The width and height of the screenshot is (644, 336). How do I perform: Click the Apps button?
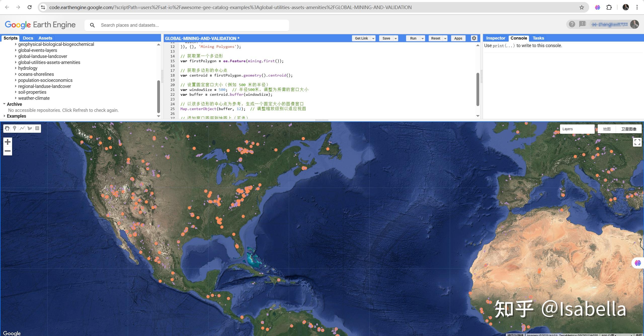458,38
